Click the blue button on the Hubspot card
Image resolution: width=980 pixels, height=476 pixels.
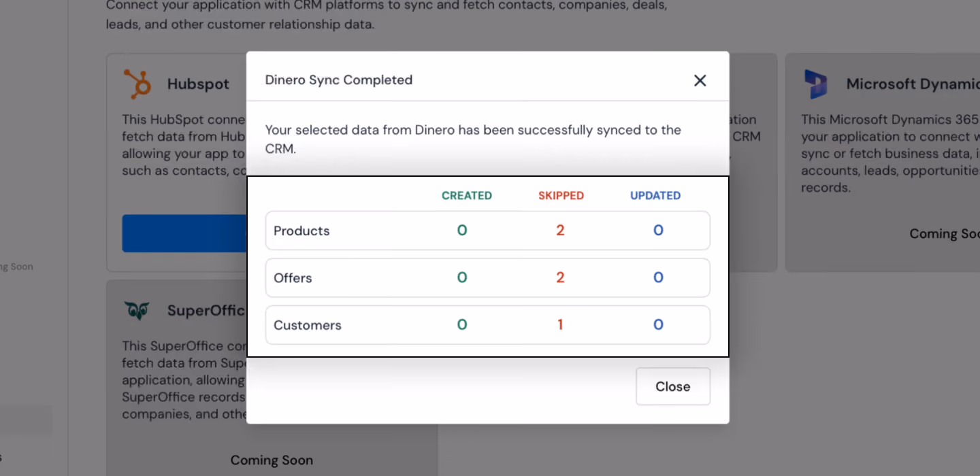(x=184, y=233)
